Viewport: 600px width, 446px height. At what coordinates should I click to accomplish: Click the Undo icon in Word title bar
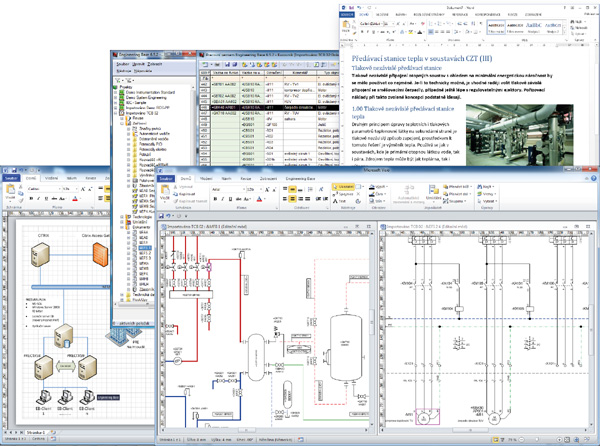point(359,7)
